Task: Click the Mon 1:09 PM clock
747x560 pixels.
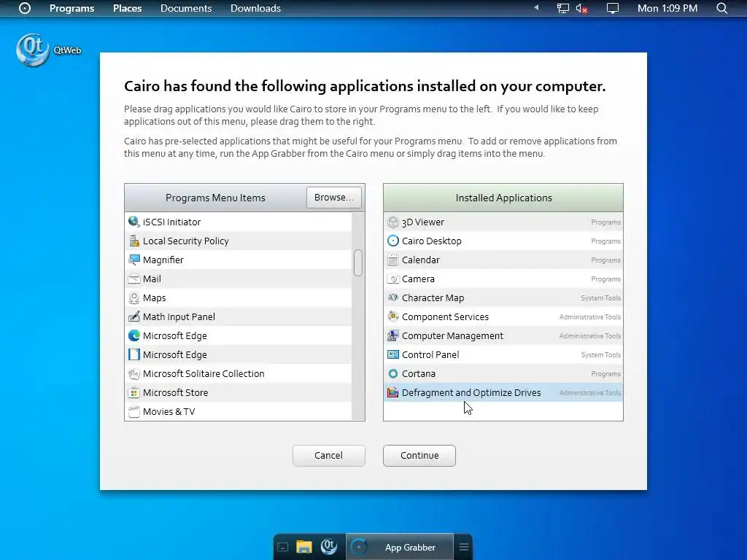Action: point(667,8)
